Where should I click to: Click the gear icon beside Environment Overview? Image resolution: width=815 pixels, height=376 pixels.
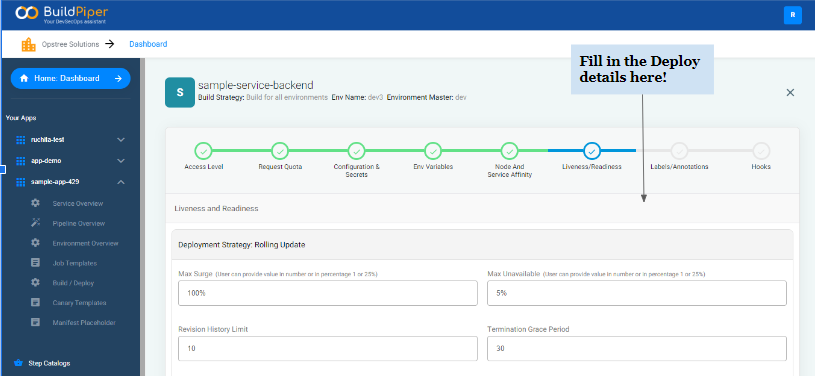pos(35,243)
